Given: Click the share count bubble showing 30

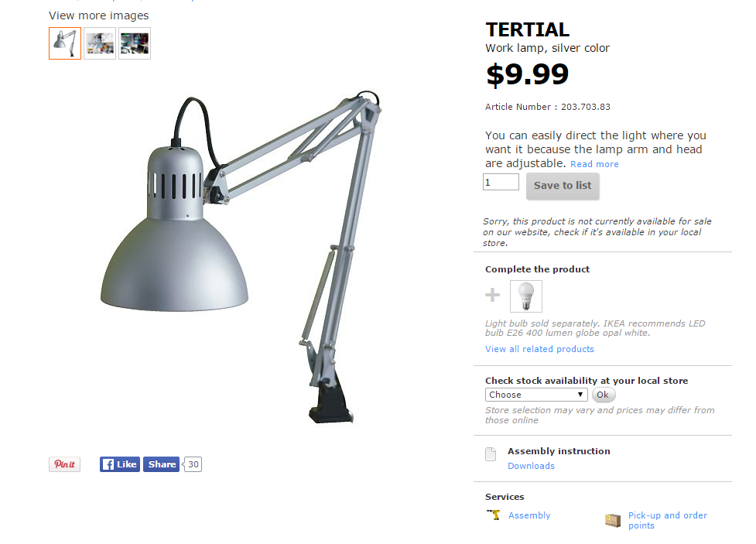Looking at the screenshot, I should pos(193,464).
